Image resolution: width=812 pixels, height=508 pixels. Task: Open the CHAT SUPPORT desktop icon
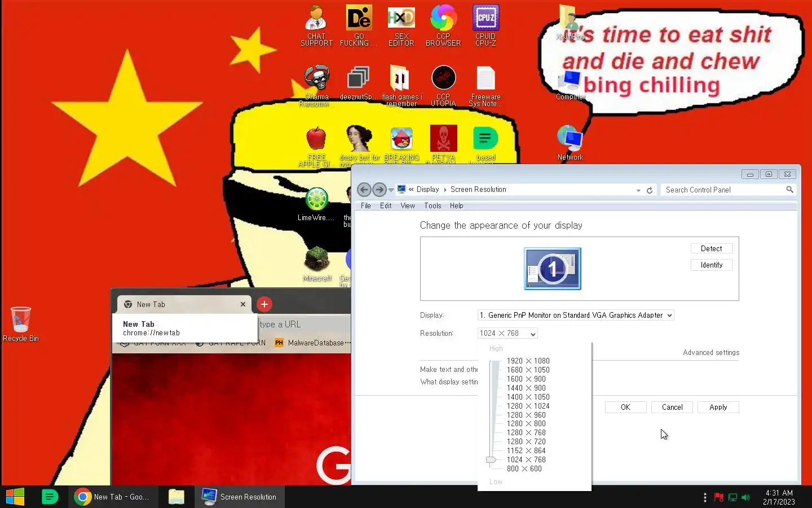[x=316, y=26]
